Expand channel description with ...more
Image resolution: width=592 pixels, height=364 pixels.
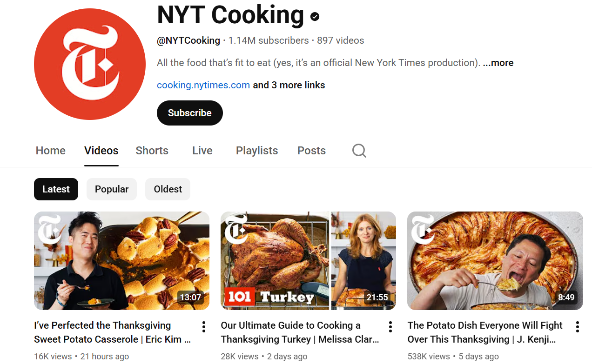(x=498, y=63)
